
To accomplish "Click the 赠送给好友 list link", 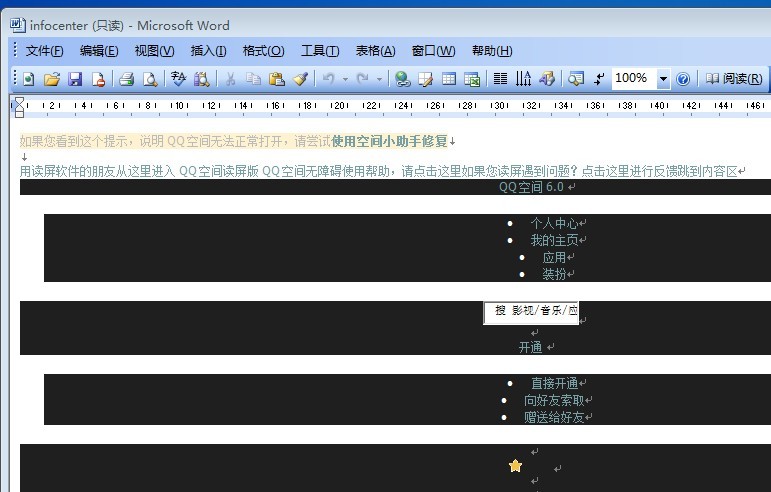I will tap(554, 417).
